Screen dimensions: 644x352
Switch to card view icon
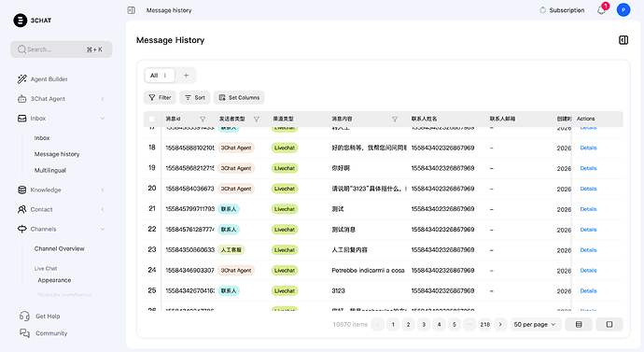pos(609,325)
